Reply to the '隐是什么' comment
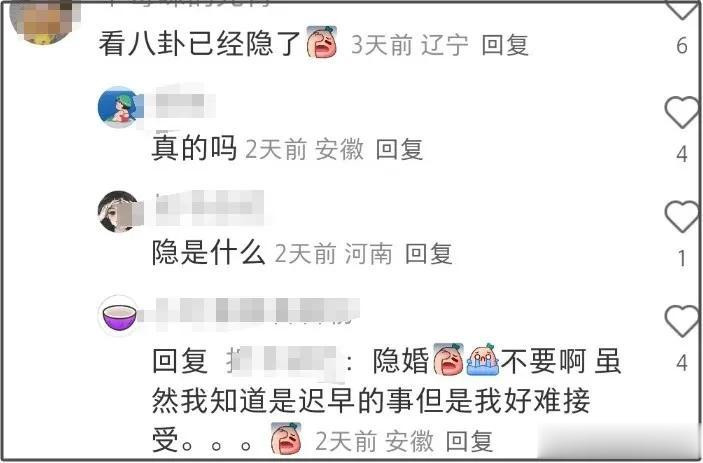The image size is (703, 463). click(429, 254)
